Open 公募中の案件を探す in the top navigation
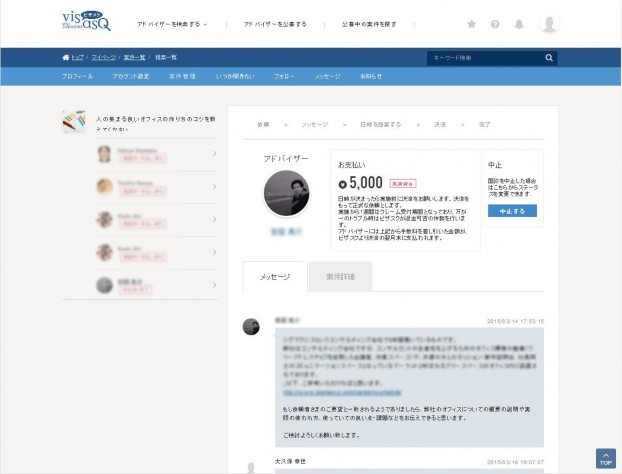The width and height of the screenshot is (622, 474). tap(369, 24)
